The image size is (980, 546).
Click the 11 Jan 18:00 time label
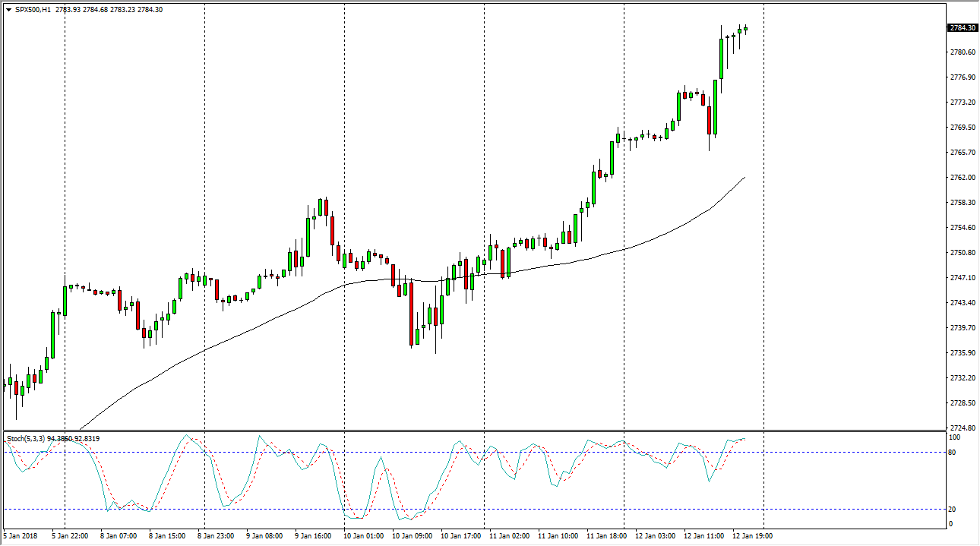point(606,536)
